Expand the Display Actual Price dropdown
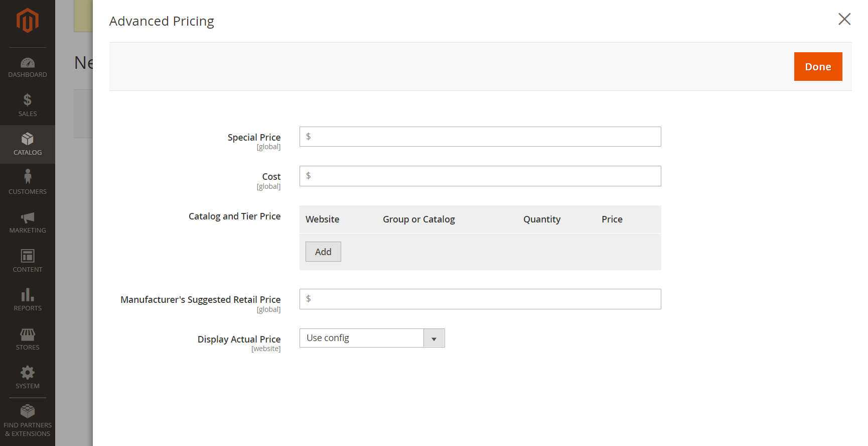Screen dimensions: 868x446 coord(372,338)
